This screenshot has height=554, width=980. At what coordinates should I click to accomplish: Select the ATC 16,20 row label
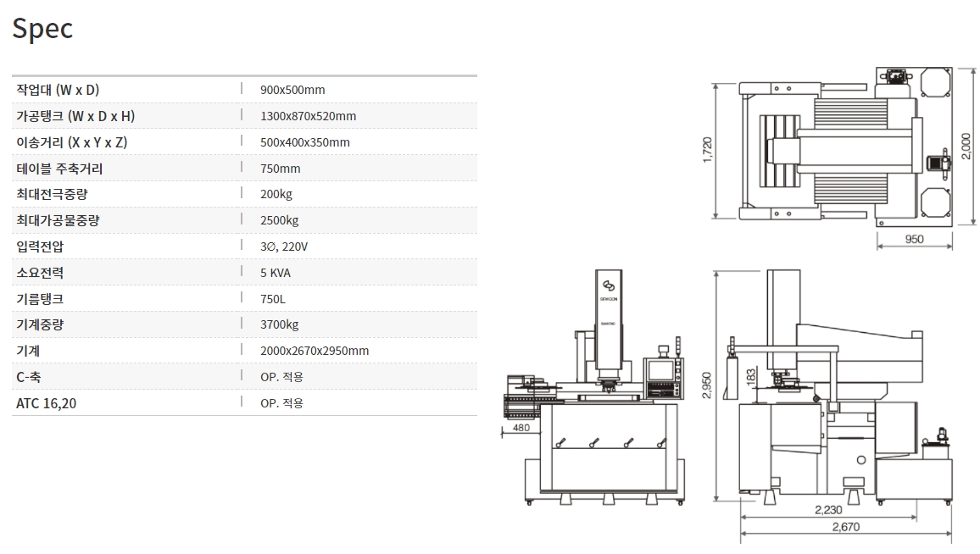[x=47, y=403]
